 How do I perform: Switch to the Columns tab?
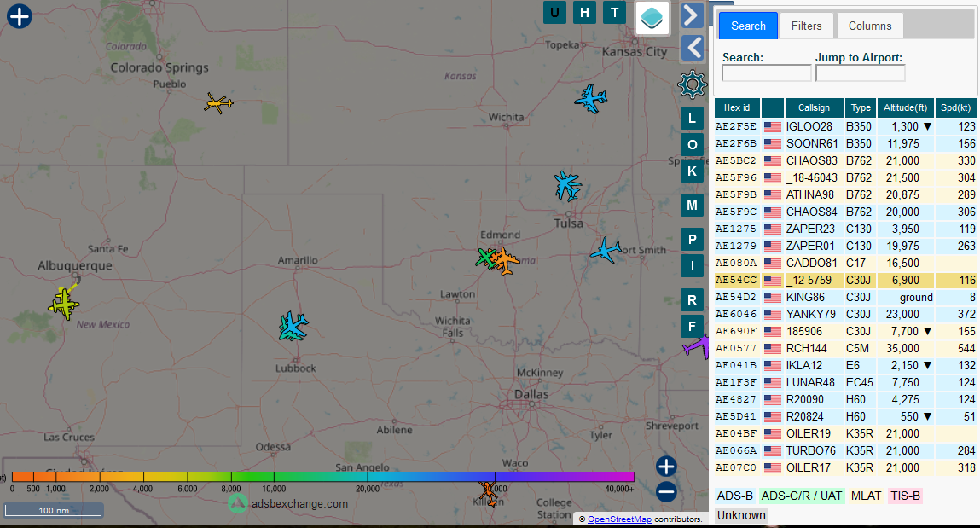click(x=869, y=26)
